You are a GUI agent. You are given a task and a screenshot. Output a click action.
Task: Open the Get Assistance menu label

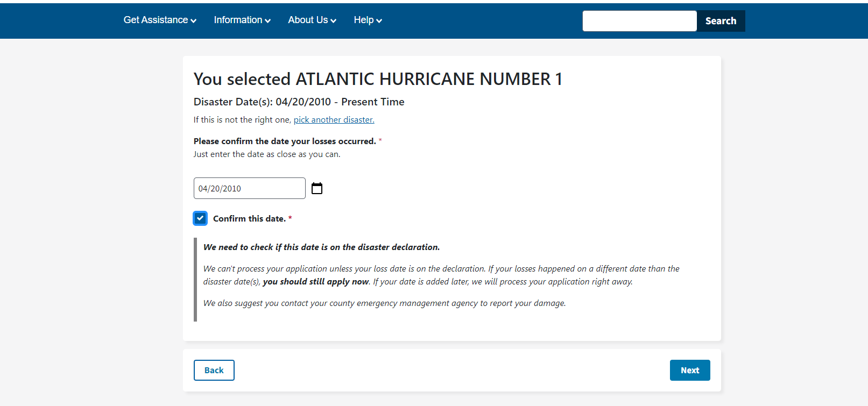tap(156, 20)
